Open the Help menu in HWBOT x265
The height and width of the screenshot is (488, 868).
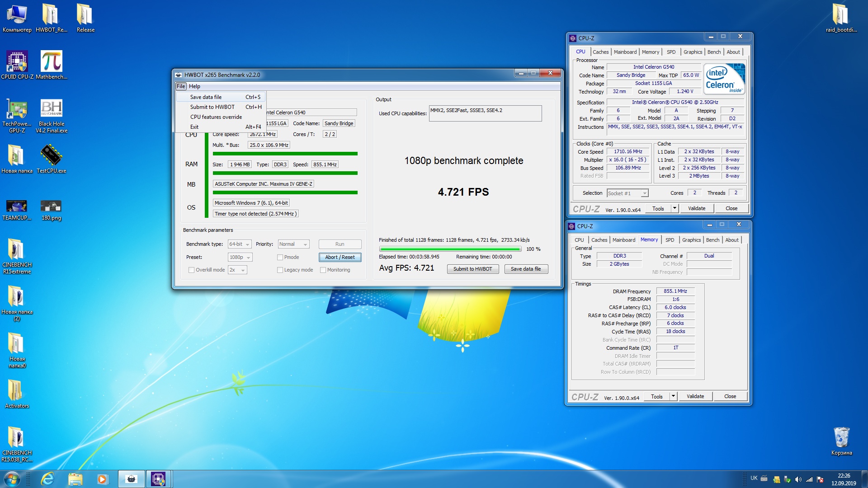coord(194,86)
